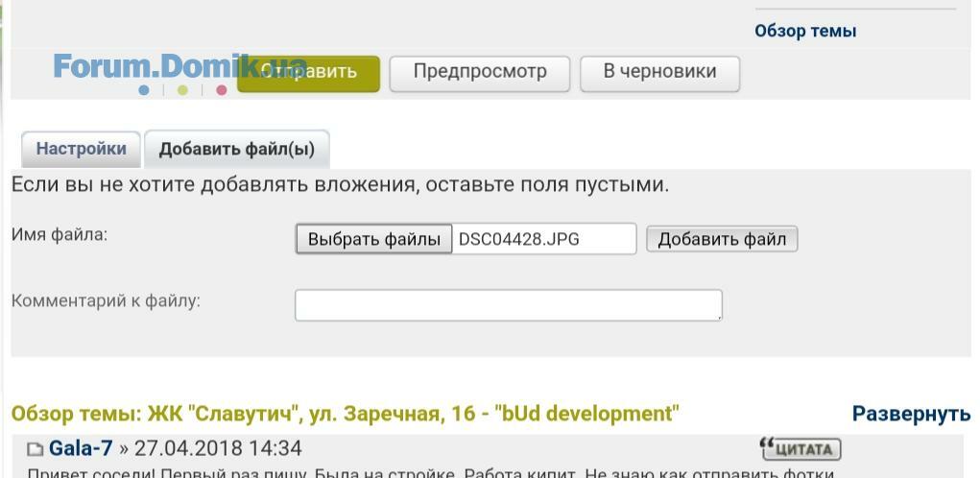Focus the Комментарий к файлу text field
980x478 pixels.
point(507,304)
